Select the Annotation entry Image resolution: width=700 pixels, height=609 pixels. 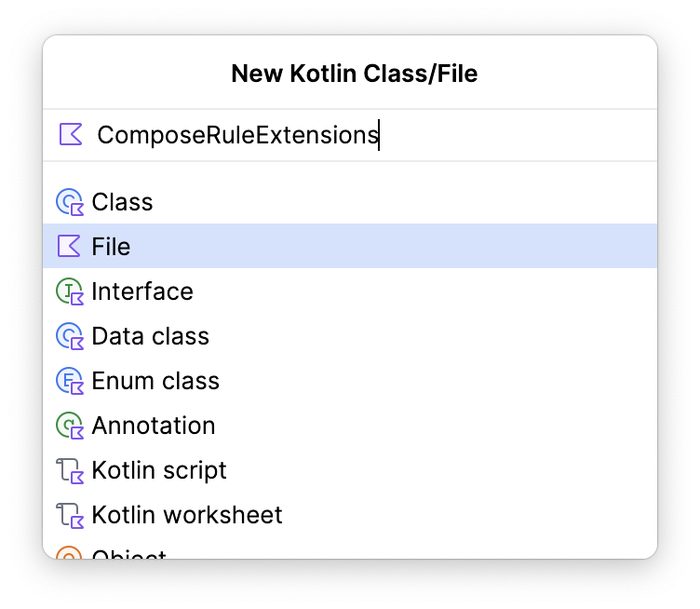point(154,426)
